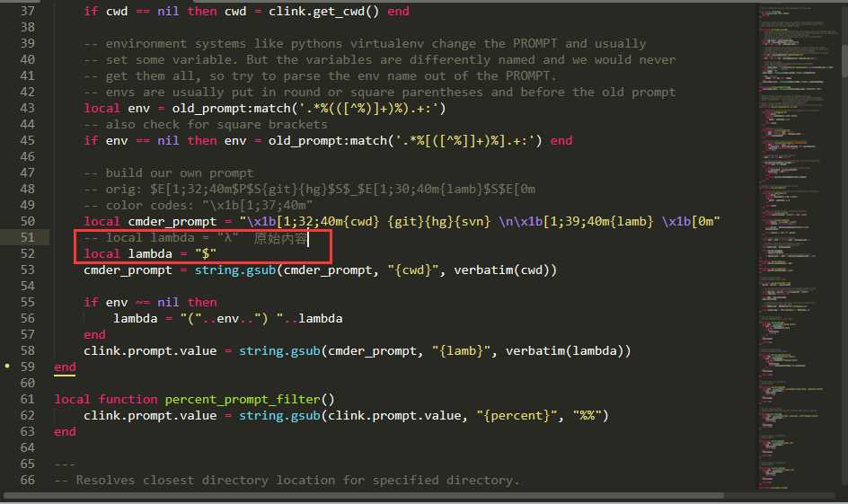Click the horizontal scrollbar at the editor bottom
848x504 pixels.
pyautogui.click(x=364, y=495)
